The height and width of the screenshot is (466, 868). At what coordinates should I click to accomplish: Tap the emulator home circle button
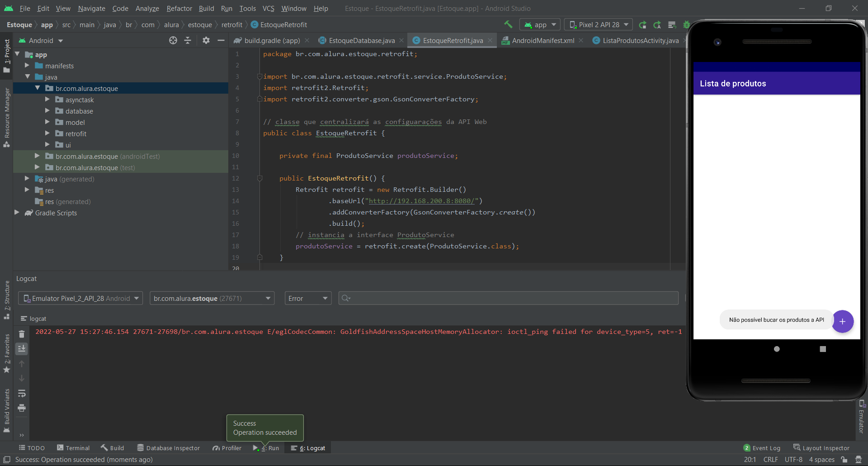pos(777,349)
